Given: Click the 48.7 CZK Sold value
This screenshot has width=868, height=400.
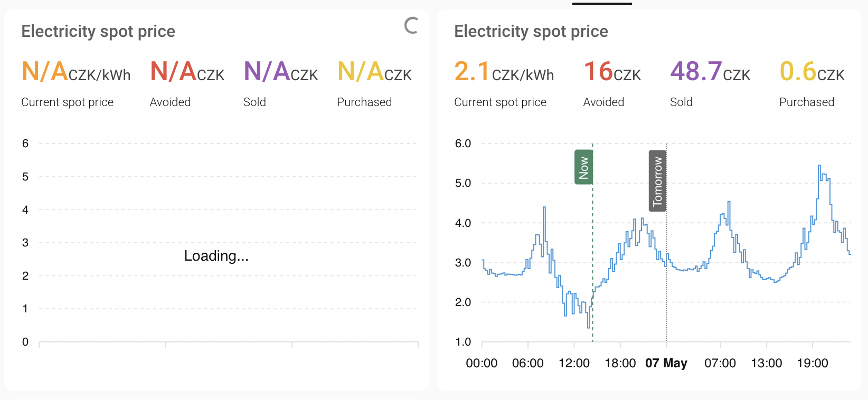Looking at the screenshot, I should 710,72.
